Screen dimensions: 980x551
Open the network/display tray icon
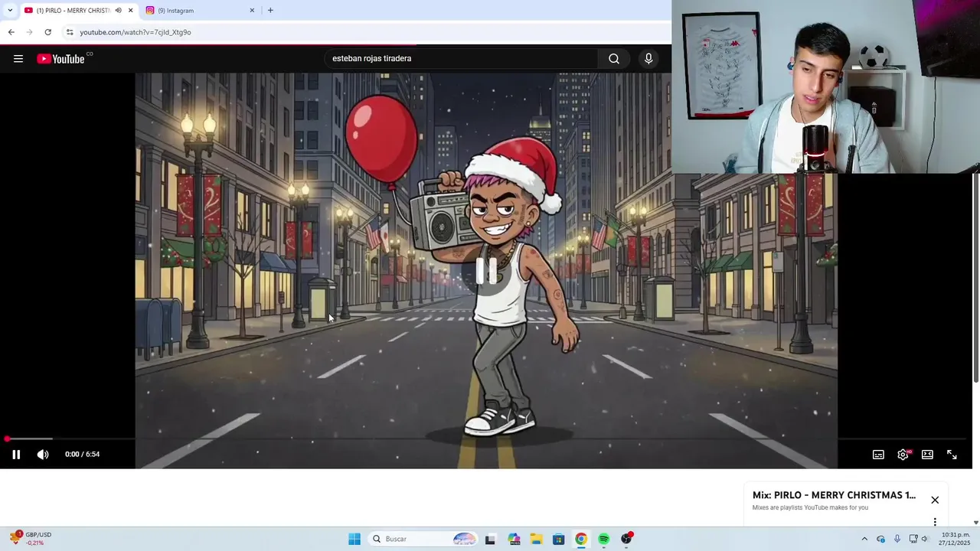[913, 540]
